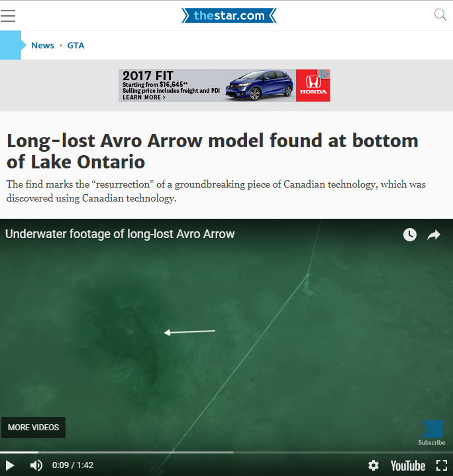Viewport: 453px width, 476px height.
Task: Open YouTube video settings gear
Action: point(374,465)
